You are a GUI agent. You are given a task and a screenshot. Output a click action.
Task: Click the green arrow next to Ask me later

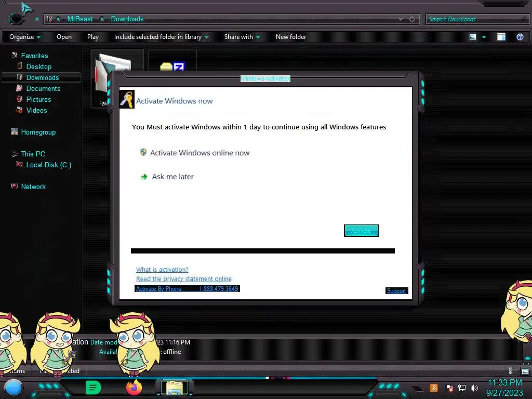[x=144, y=177]
